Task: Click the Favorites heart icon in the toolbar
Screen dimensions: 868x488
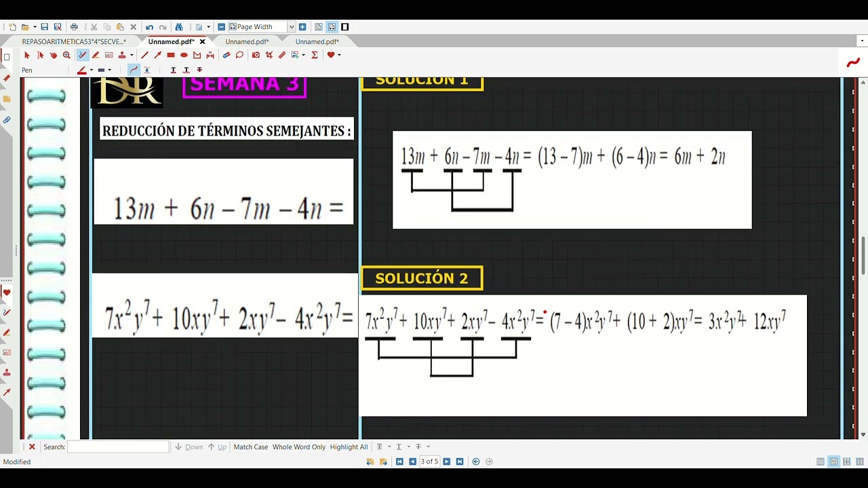Action: [x=331, y=56]
